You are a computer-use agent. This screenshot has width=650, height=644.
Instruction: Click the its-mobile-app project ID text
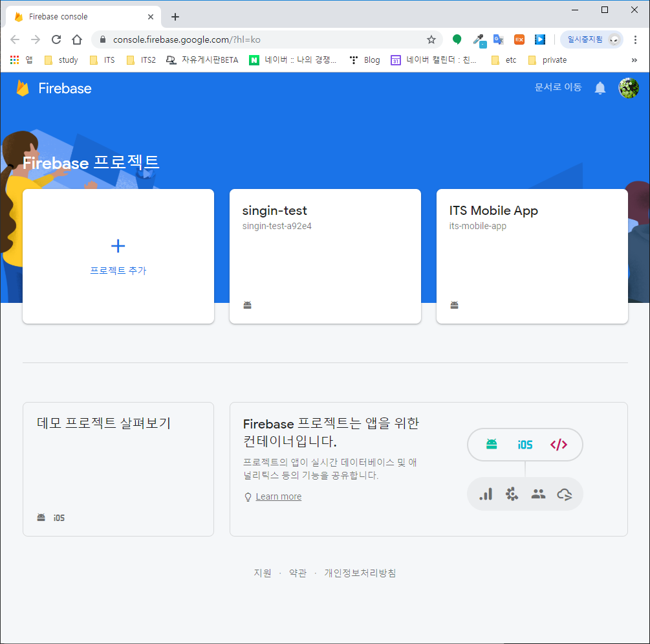(477, 226)
